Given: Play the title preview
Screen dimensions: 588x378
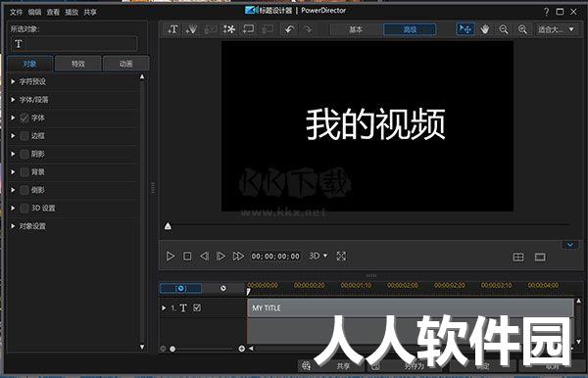Looking at the screenshot, I should pyautogui.click(x=171, y=257).
